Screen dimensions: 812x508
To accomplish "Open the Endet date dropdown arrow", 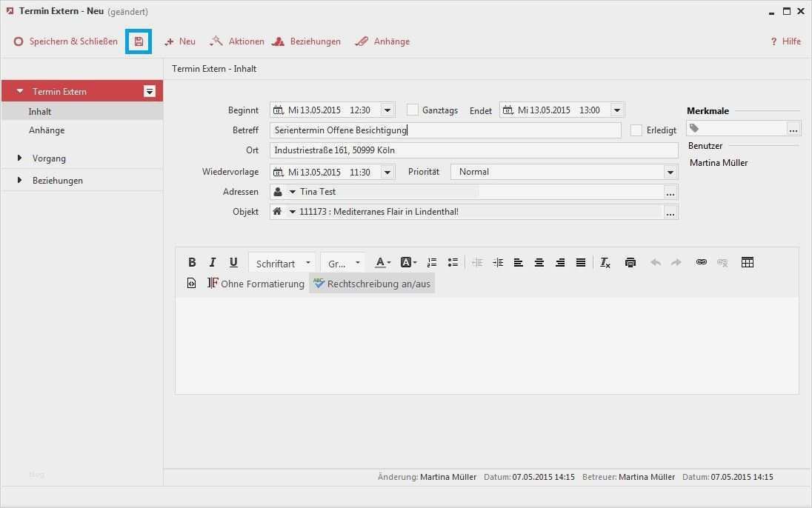I will pos(616,110).
